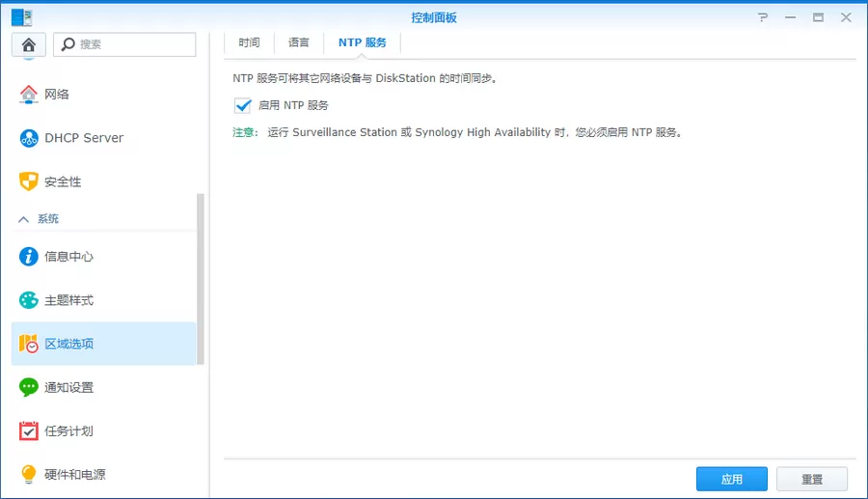
Task: Close the Control Panel window
Action: click(846, 17)
